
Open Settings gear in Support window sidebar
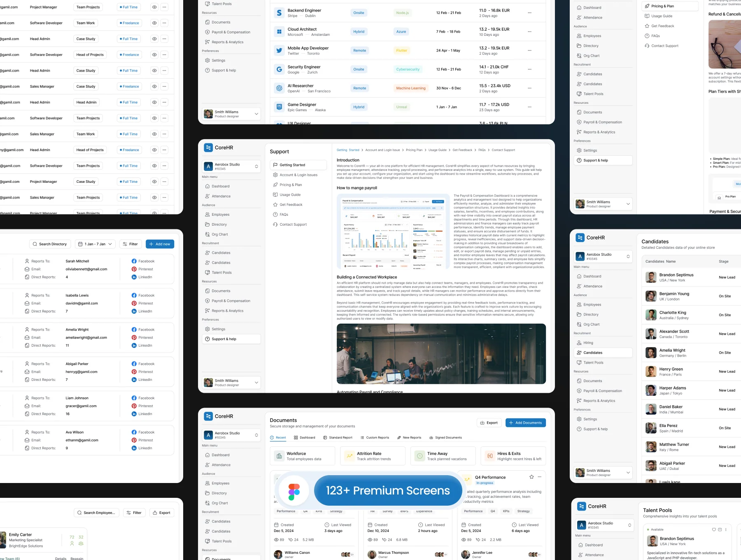pos(207,329)
